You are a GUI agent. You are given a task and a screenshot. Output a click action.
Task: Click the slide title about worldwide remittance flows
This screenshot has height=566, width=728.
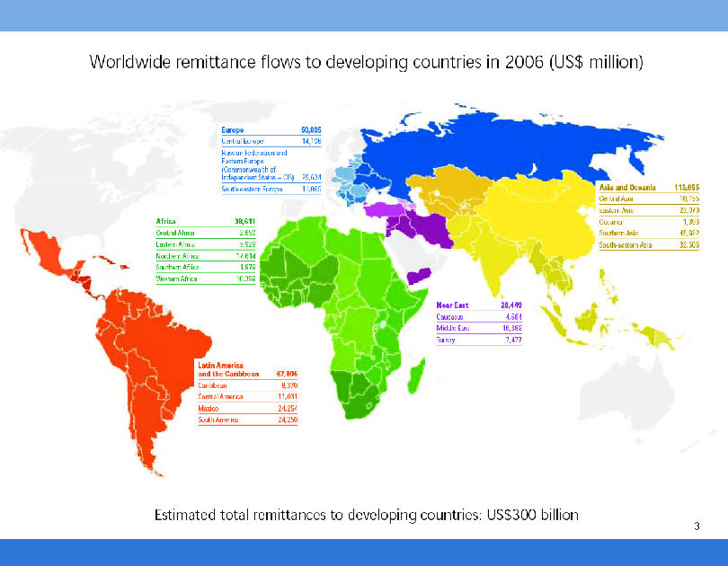tap(366, 62)
